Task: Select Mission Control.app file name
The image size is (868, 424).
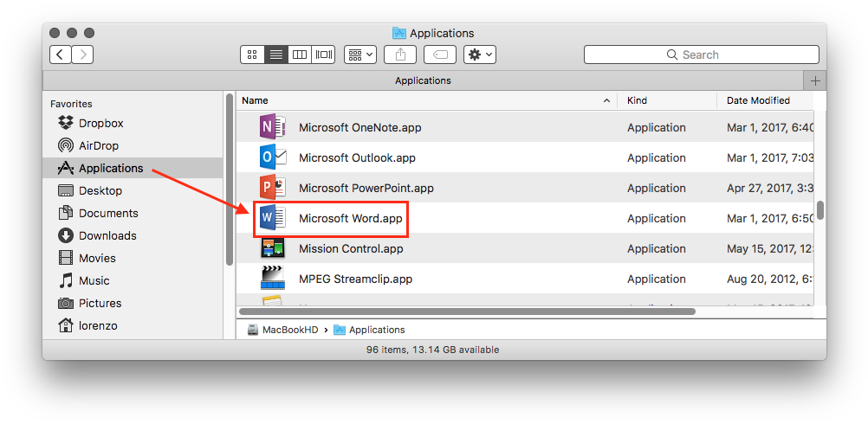Action: coord(351,248)
